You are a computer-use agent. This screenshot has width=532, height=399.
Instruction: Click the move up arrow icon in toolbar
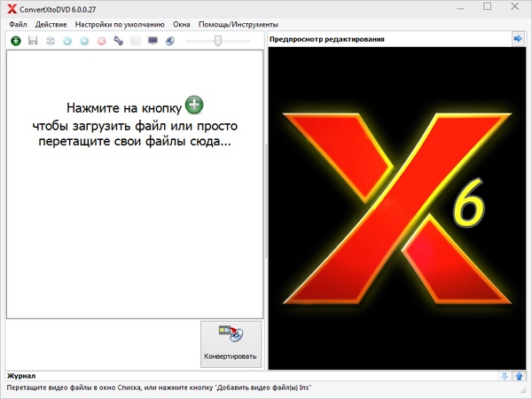tap(83, 41)
